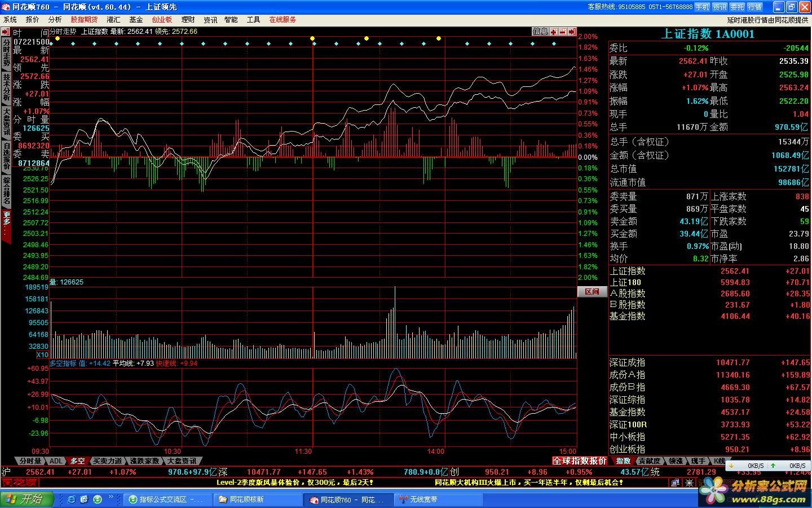Click the 行情 button in the title bar
812x508 pixels.
(x=754, y=7)
